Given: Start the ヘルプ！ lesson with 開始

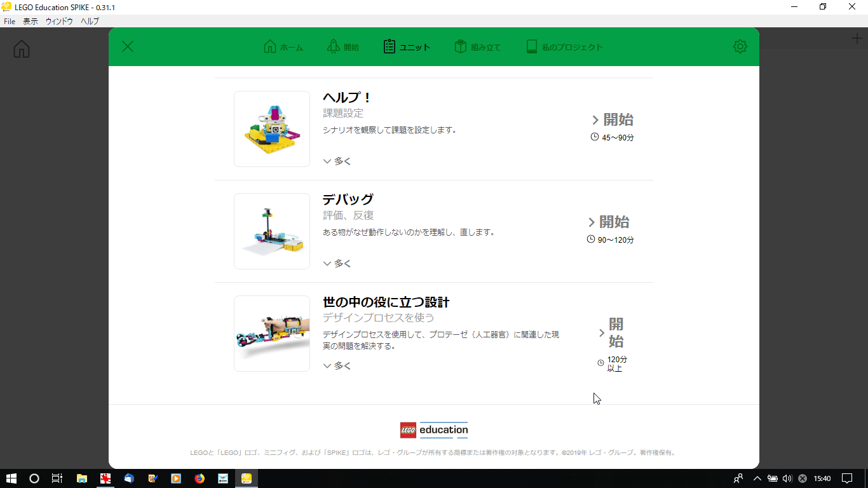Looking at the screenshot, I should (613, 119).
